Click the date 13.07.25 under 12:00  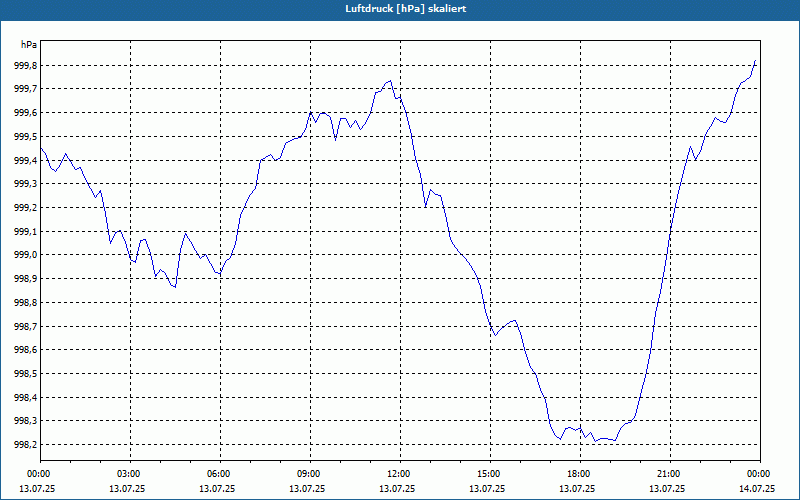click(397, 489)
